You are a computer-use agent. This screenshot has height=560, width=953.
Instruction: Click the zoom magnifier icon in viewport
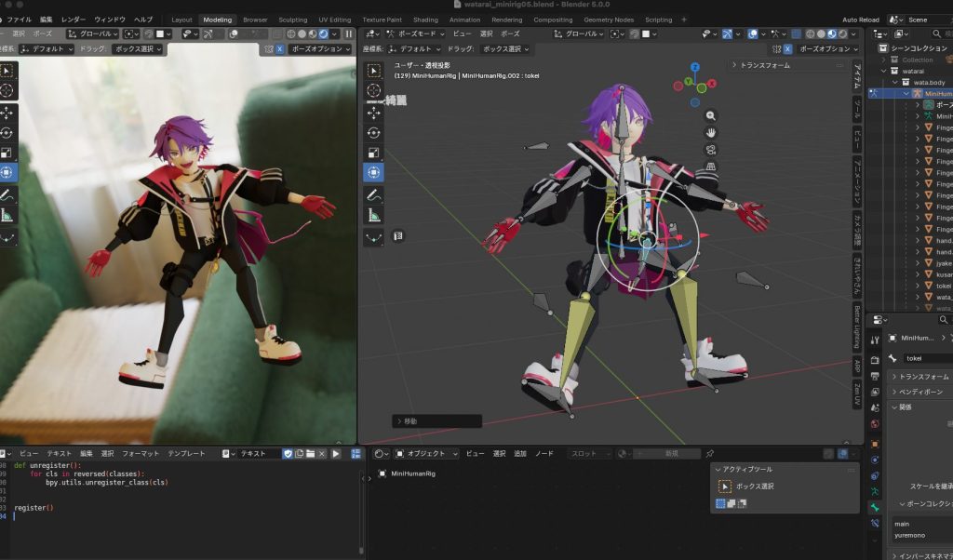[x=711, y=115]
